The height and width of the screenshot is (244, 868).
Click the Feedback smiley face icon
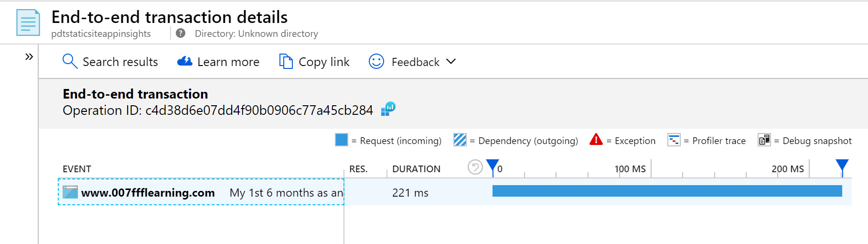pyautogui.click(x=376, y=62)
